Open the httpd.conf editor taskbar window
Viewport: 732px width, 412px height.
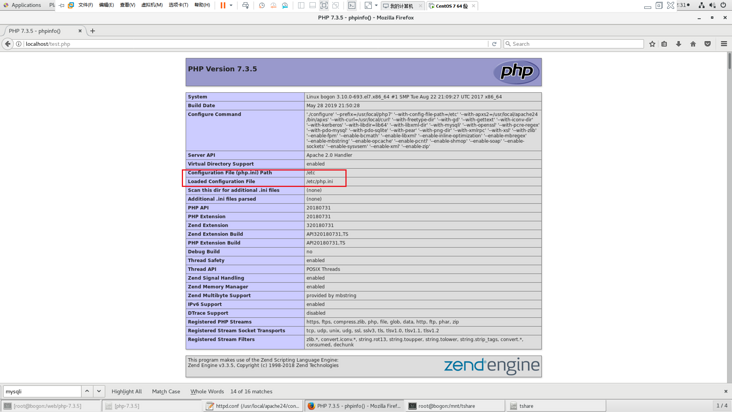point(253,406)
